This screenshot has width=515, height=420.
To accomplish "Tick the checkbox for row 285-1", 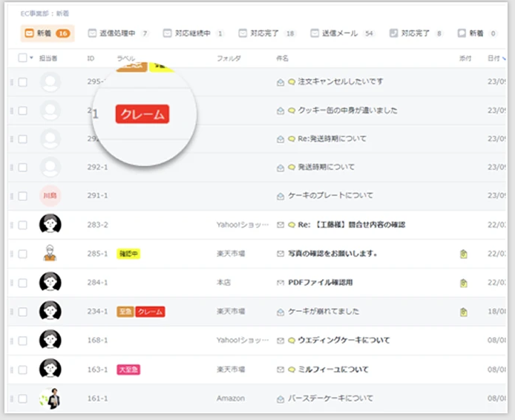I will [22, 255].
